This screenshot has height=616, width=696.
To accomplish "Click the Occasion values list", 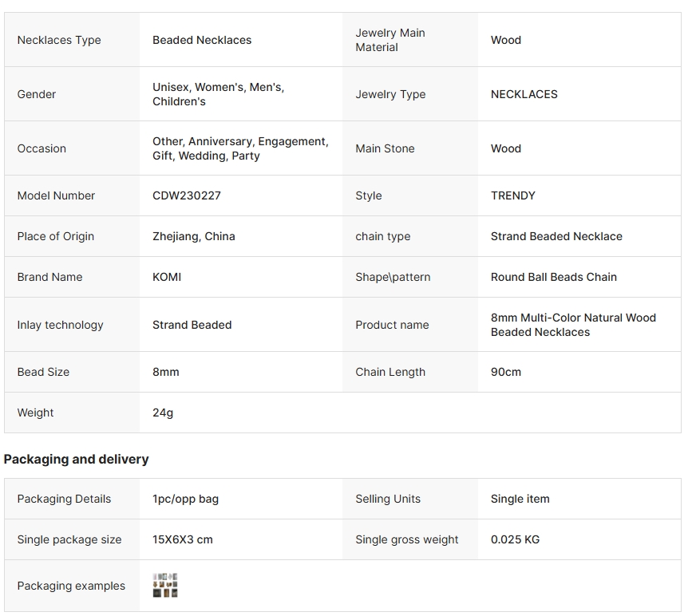I will (240, 148).
